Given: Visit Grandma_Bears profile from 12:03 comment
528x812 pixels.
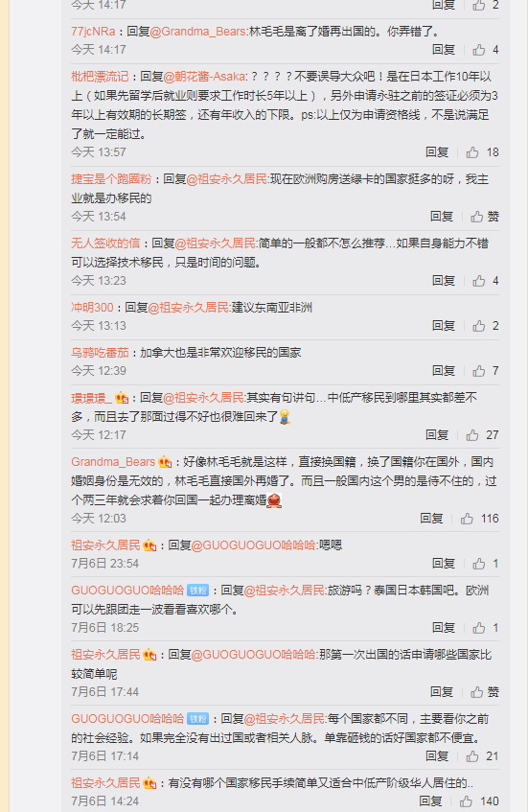Looking at the screenshot, I should [113, 462].
